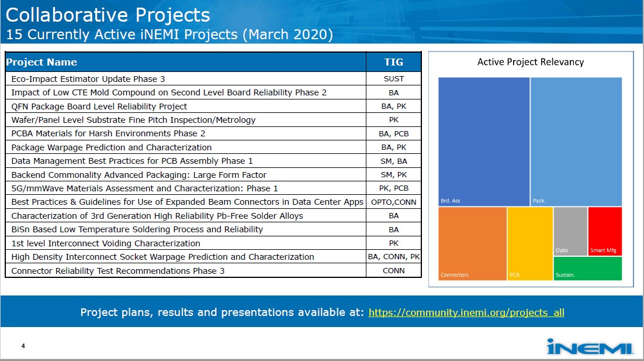
Task: Click the Collaborative Projects slide title
Action: [x=108, y=15]
